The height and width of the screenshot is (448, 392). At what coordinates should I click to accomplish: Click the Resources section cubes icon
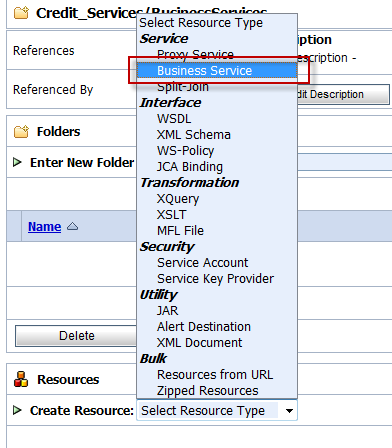(x=21, y=379)
